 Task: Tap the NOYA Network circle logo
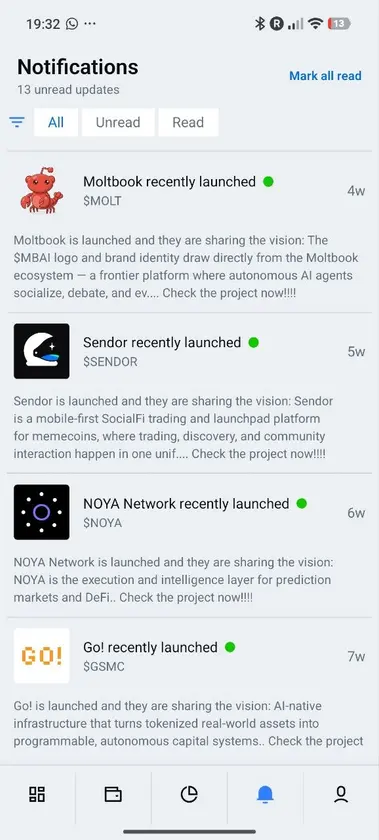pyautogui.click(x=42, y=512)
